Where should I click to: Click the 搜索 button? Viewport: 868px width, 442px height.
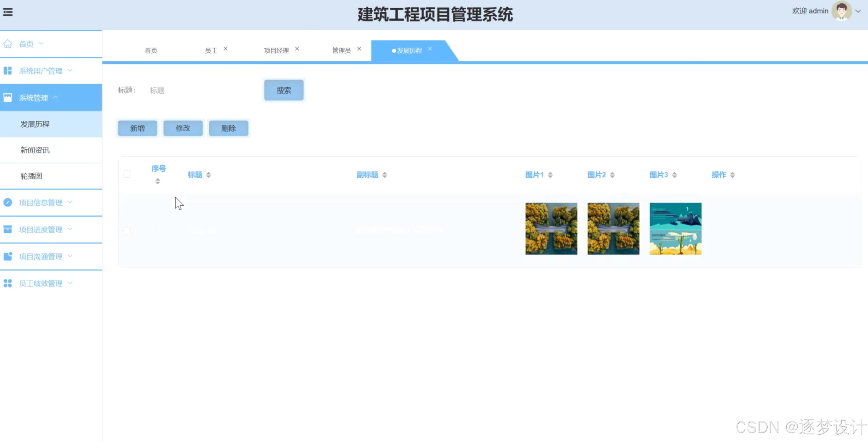284,90
